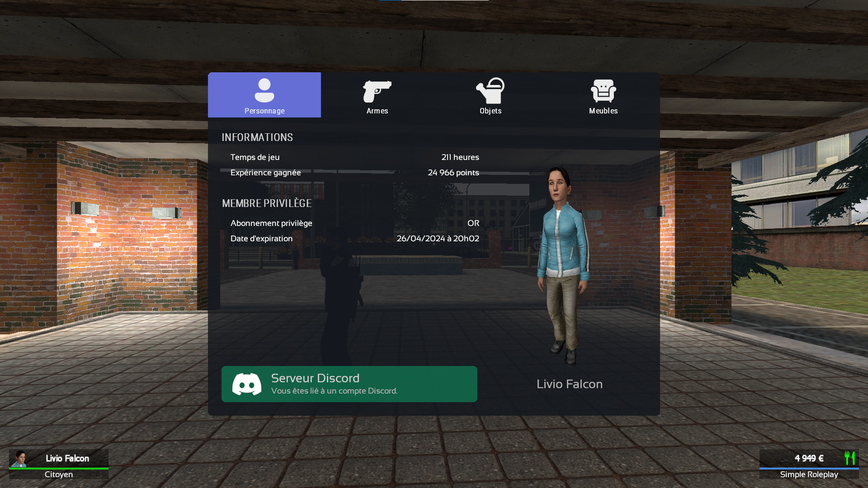Click the 'Date d'expiration' label
This screenshot has width=868, height=488.
[261, 239]
